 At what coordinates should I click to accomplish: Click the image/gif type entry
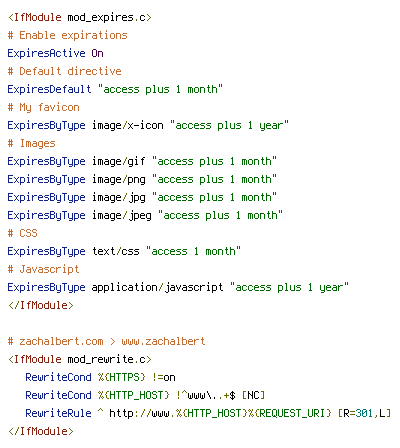tap(119, 162)
